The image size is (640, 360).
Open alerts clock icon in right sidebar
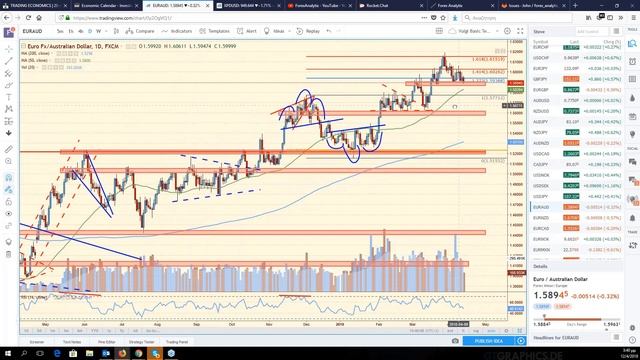coord(632,62)
